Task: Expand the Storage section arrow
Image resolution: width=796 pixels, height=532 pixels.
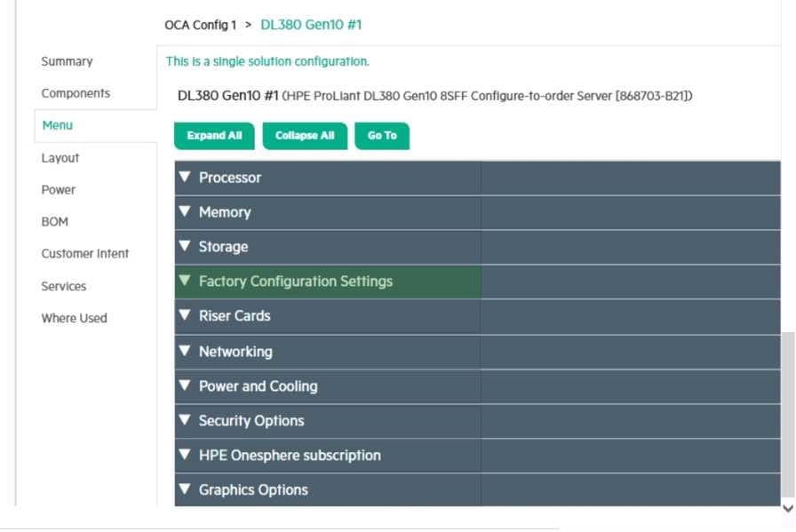Action: (x=185, y=247)
